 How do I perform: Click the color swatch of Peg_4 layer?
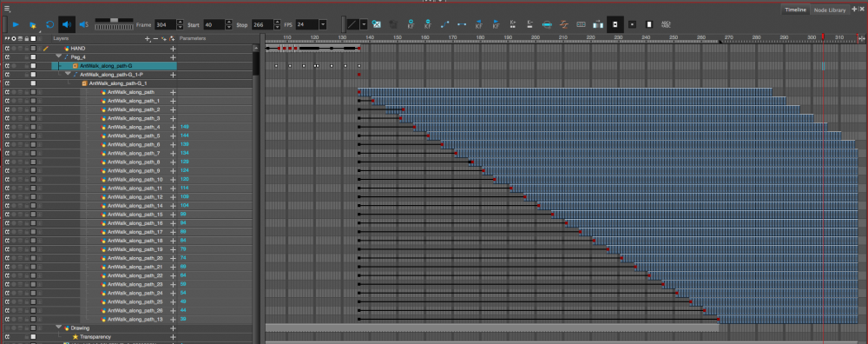point(33,57)
